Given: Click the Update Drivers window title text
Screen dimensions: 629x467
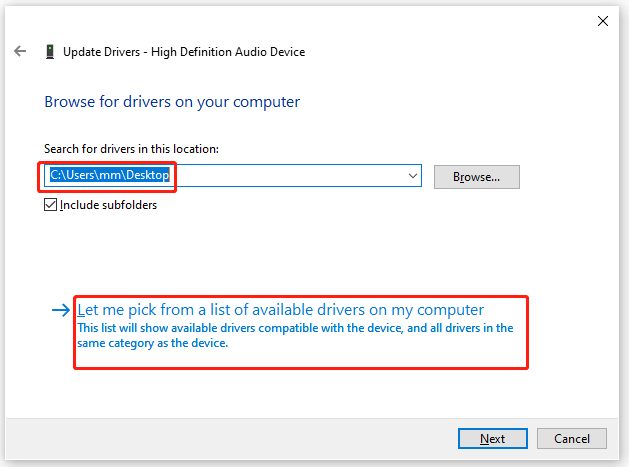Looking at the screenshot, I should [x=184, y=52].
